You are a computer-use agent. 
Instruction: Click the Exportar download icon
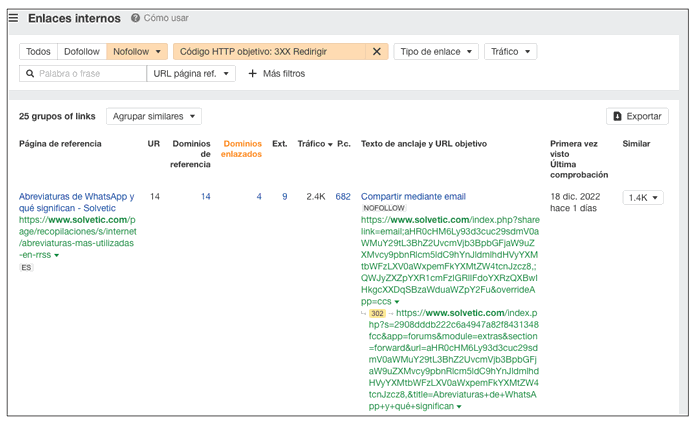(617, 116)
